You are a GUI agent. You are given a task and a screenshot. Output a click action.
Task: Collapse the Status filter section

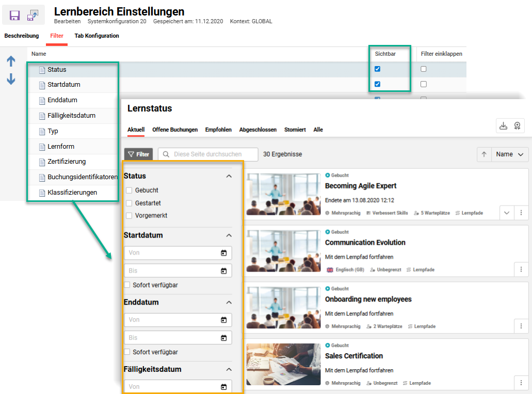[x=229, y=176]
